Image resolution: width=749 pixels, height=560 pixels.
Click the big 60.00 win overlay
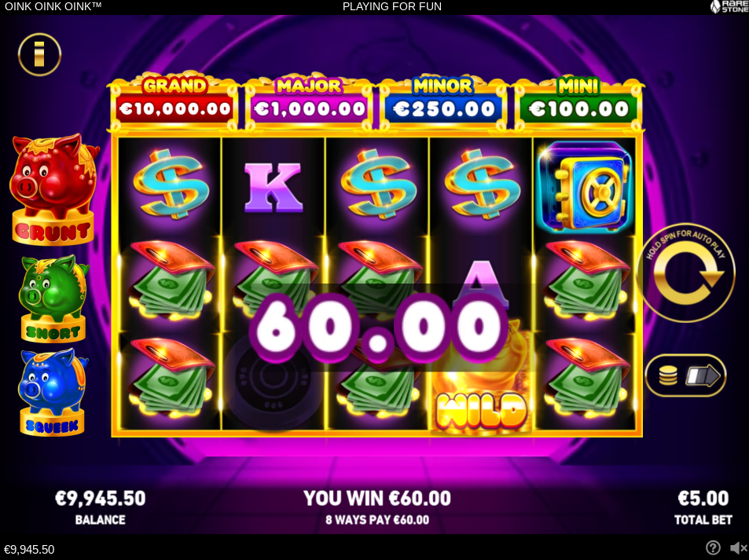(378, 328)
